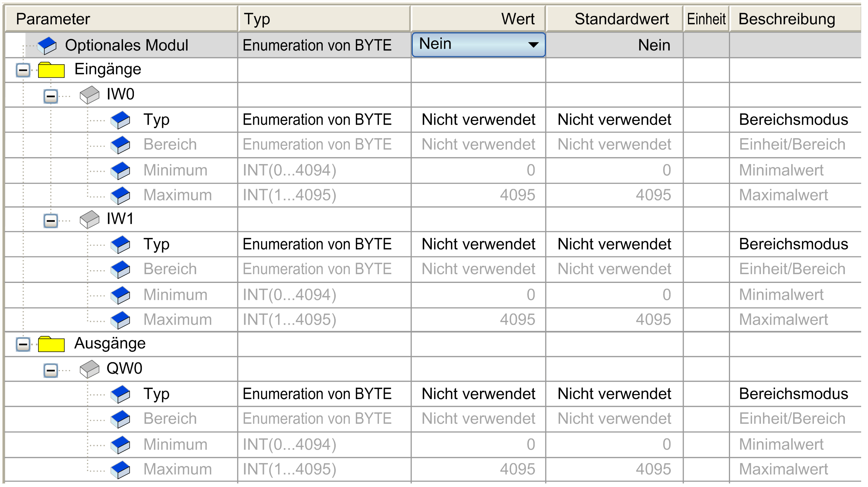
Task: Click the gray IW0 channel icon
Action: pos(89,95)
